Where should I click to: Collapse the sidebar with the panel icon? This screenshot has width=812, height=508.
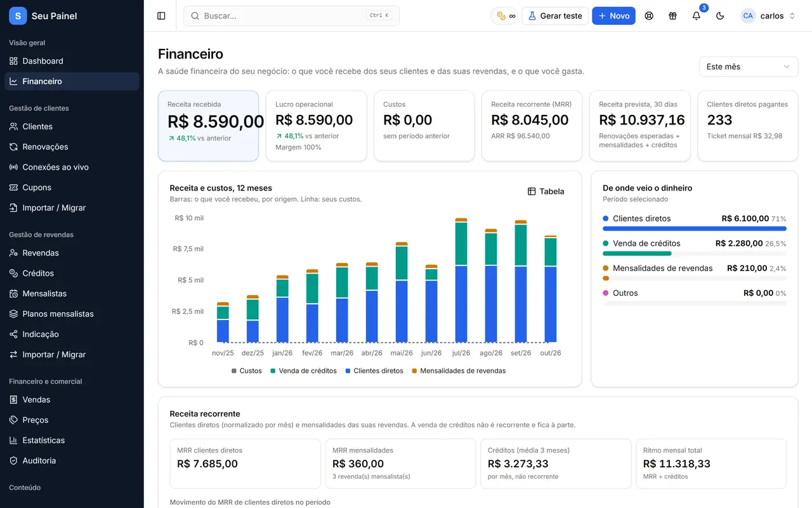tap(161, 16)
